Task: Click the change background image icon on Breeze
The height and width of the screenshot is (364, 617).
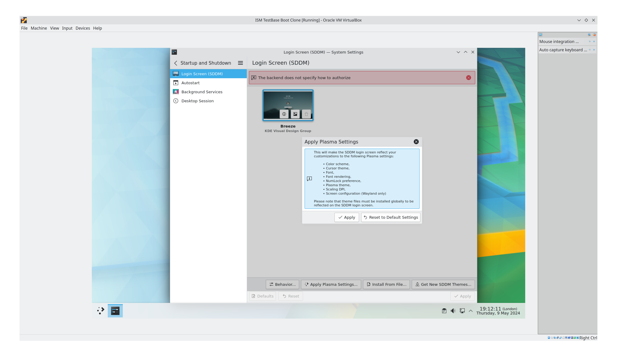Action: 295,114
